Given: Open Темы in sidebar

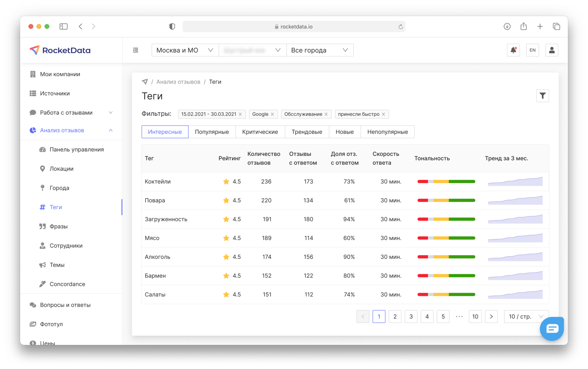Looking at the screenshot, I should click(71, 265).
